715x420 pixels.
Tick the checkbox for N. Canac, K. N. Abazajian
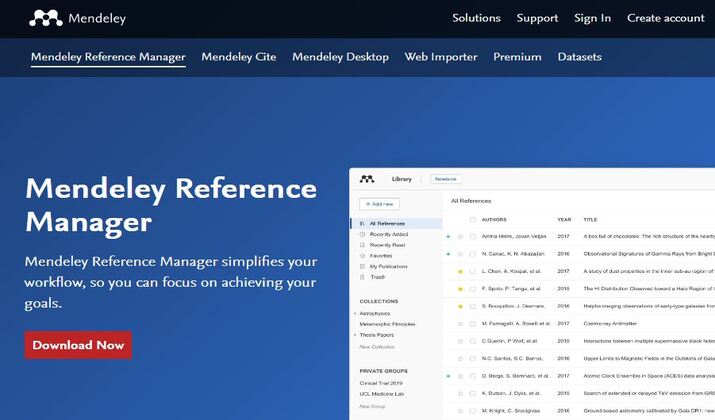coord(472,254)
